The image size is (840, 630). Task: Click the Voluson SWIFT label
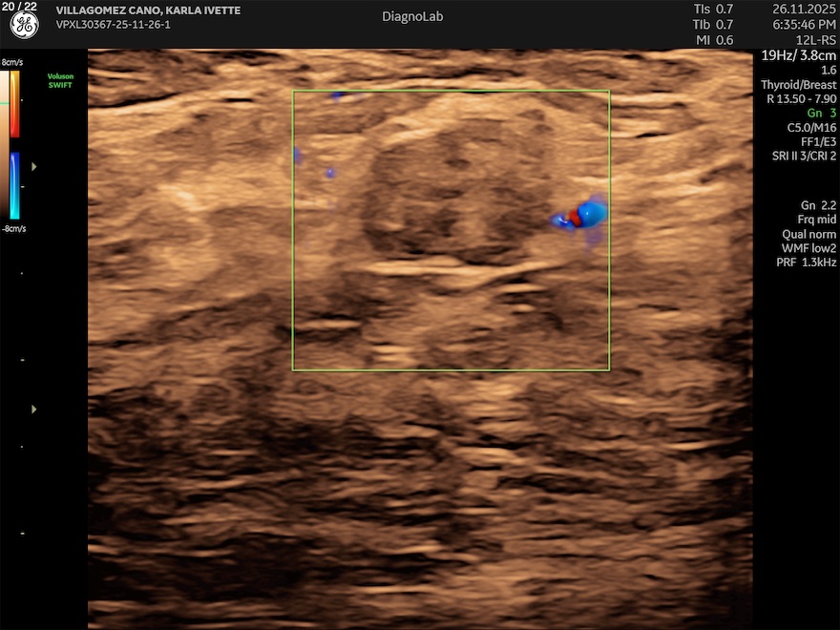tap(61, 80)
